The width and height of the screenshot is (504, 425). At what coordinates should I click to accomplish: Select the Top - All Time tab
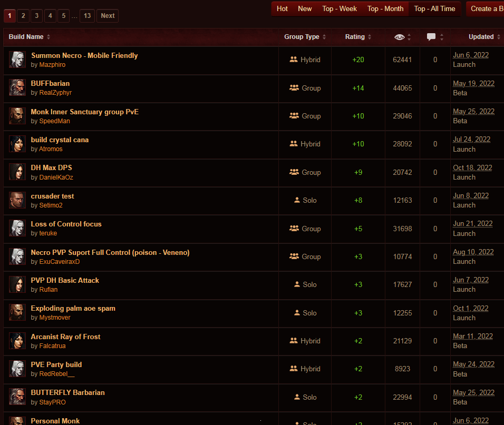pos(434,8)
